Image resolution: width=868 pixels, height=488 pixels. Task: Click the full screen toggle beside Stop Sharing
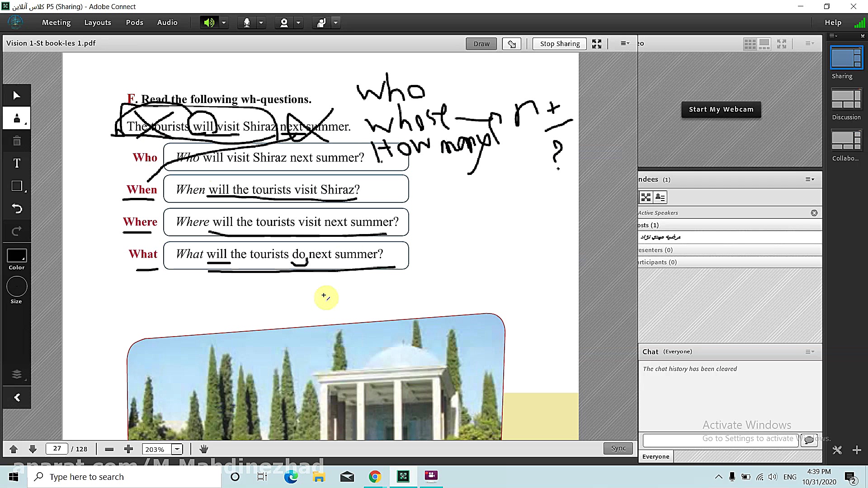pyautogui.click(x=597, y=44)
